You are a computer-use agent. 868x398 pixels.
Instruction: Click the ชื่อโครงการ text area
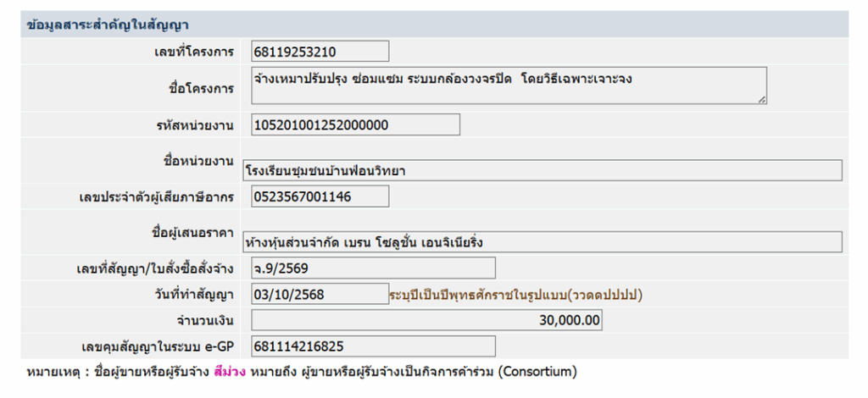pyautogui.click(x=509, y=86)
